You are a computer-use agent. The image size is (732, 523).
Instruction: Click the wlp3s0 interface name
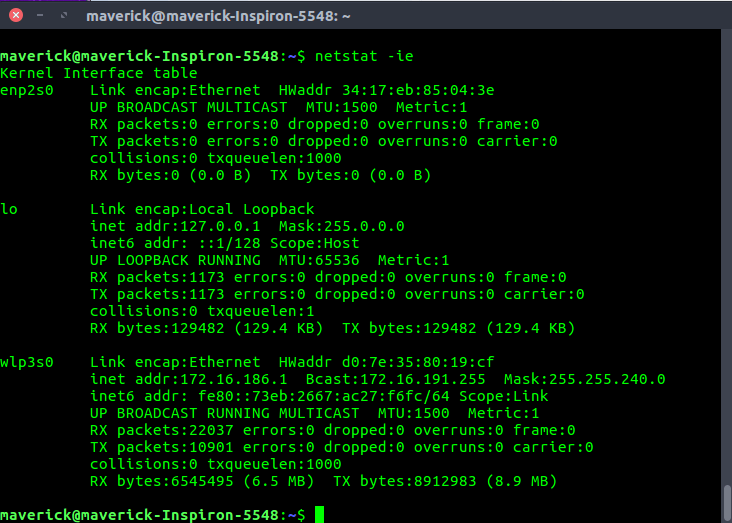tap(27, 362)
